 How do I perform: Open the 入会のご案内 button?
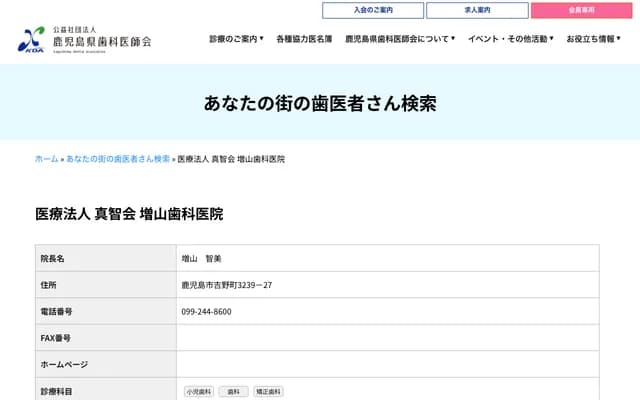pos(373,10)
